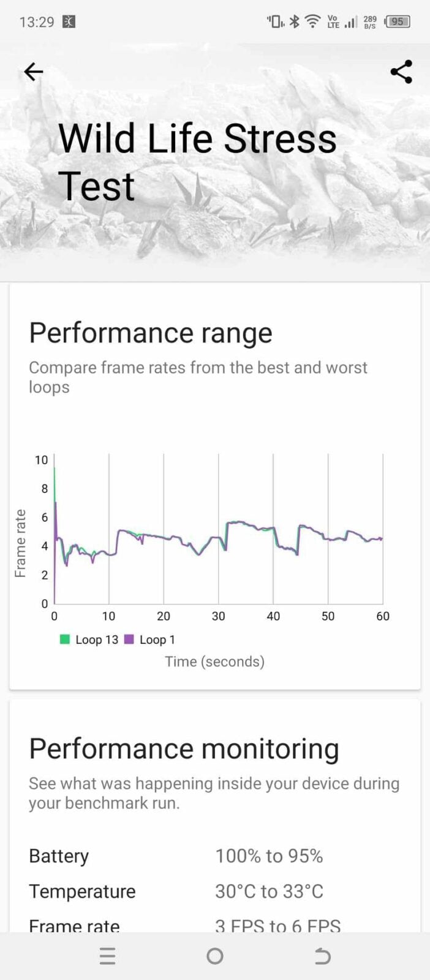
Task: Tap the frame rate chart area
Action: pos(219,529)
